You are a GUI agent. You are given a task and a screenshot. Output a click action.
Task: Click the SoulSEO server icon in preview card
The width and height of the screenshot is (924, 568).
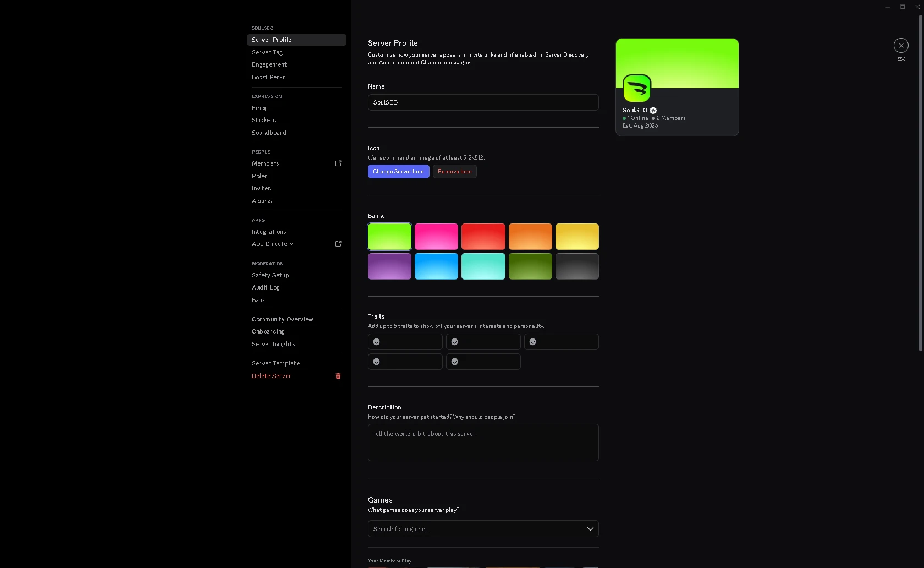pyautogui.click(x=637, y=88)
